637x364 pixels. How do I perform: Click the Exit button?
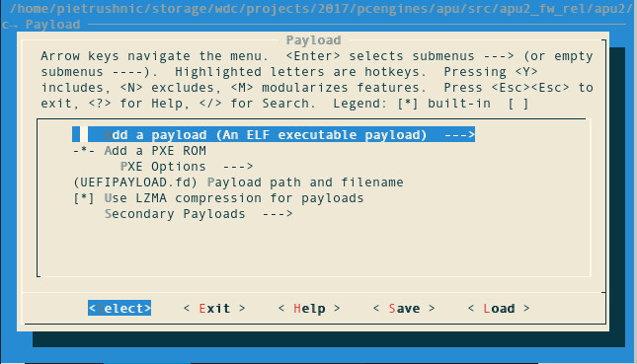tap(214, 309)
